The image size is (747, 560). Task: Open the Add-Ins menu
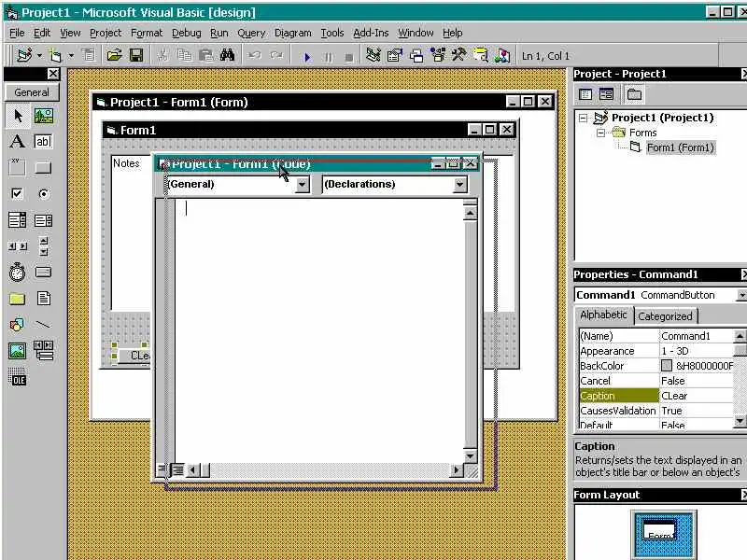click(x=371, y=33)
